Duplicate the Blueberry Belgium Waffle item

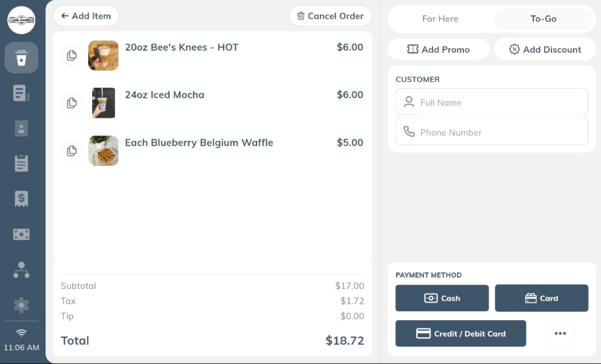72,151
